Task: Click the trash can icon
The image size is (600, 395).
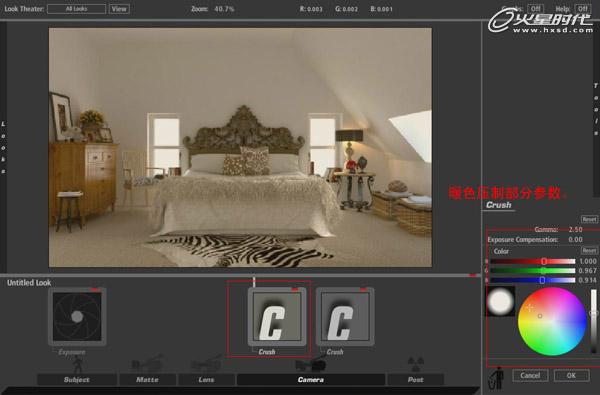Action: (497, 377)
